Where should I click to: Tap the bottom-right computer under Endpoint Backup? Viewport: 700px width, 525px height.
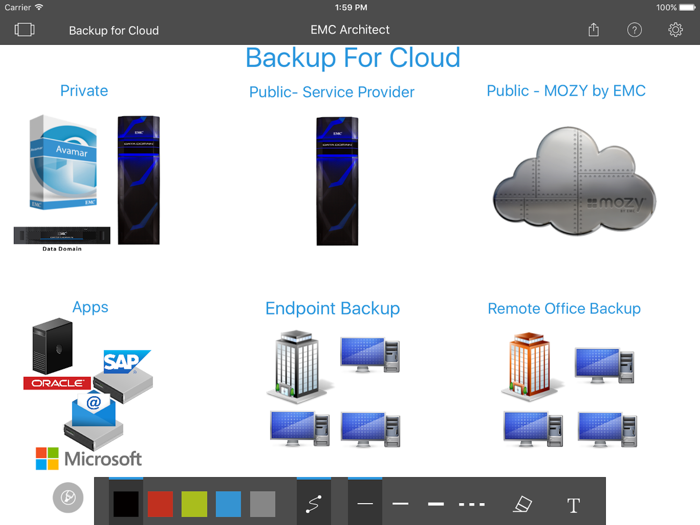pos(371,430)
